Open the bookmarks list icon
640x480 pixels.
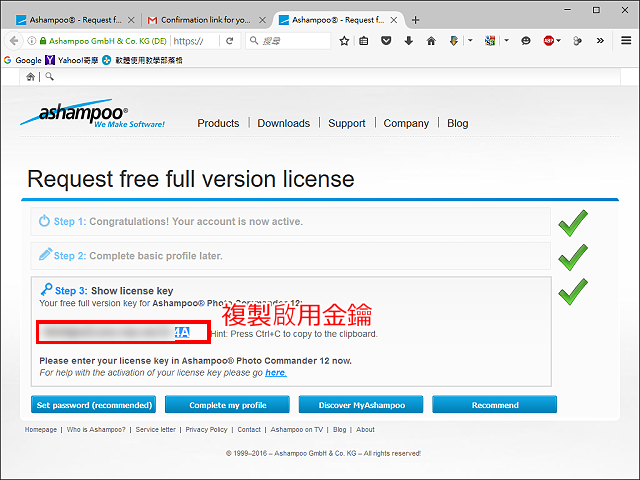364,41
